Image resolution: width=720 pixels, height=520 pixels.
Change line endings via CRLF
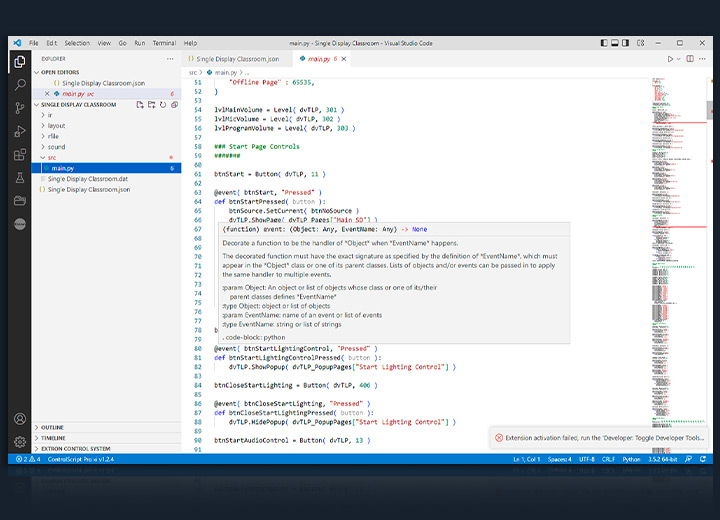click(608, 459)
